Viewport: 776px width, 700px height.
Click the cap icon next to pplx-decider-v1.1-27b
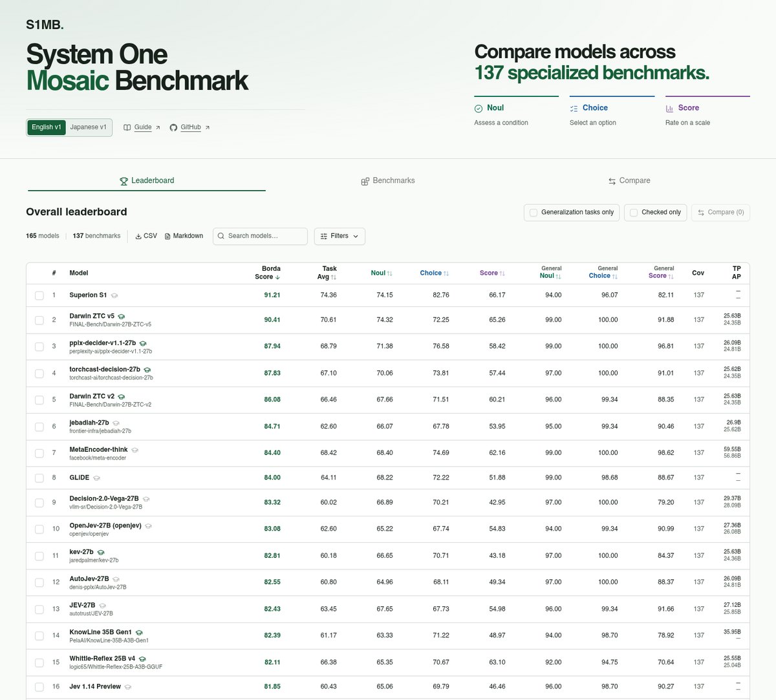pos(143,343)
